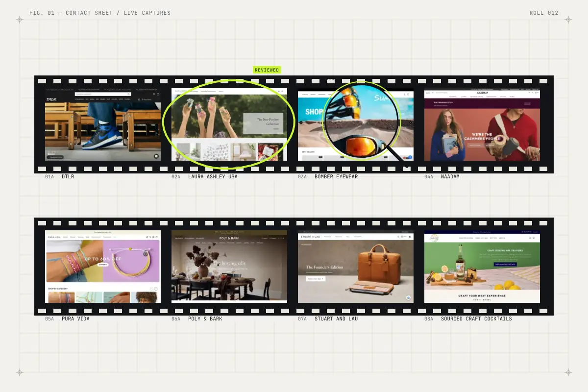Click the POLY & BARK frame caption
The width and height of the screenshot is (588, 392).
pos(205,319)
